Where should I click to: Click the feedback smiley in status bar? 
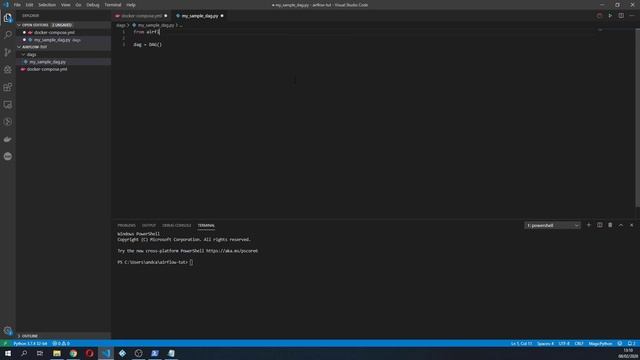click(620, 344)
